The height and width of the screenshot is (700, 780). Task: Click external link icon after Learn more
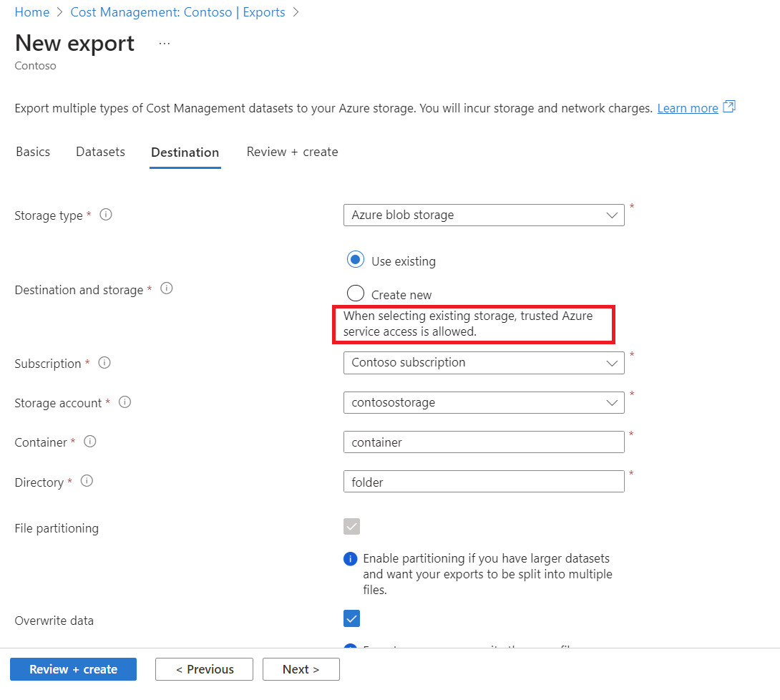tap(729, 107)
